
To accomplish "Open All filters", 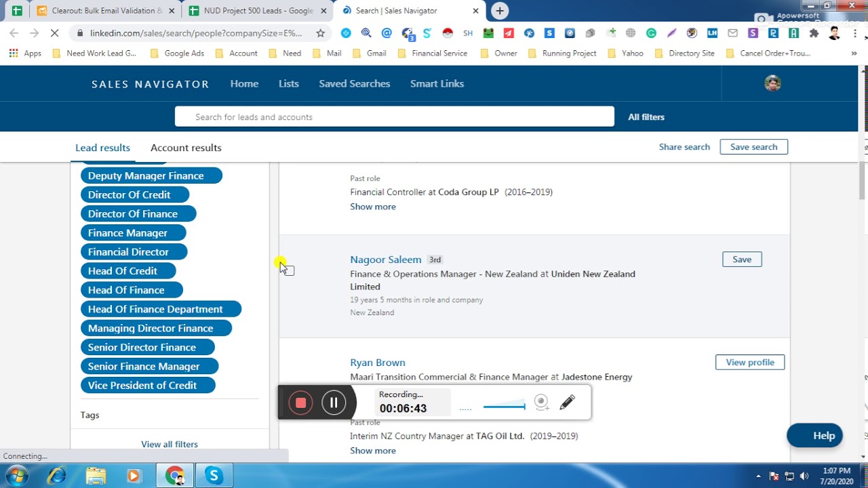I will pos(646,117).
